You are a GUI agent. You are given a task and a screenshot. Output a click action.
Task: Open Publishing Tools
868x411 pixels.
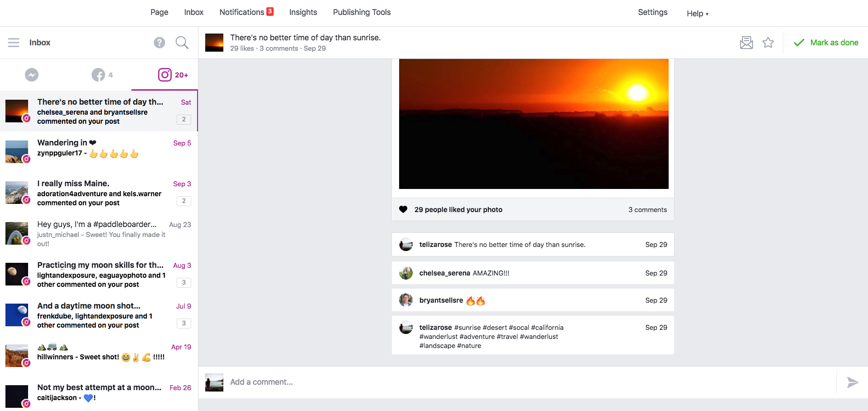click(362, 12)
